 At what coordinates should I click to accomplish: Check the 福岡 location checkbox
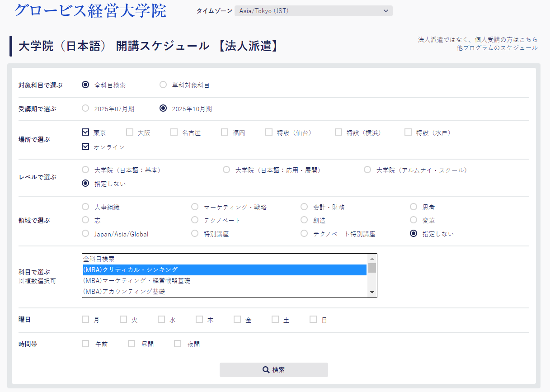225,132
